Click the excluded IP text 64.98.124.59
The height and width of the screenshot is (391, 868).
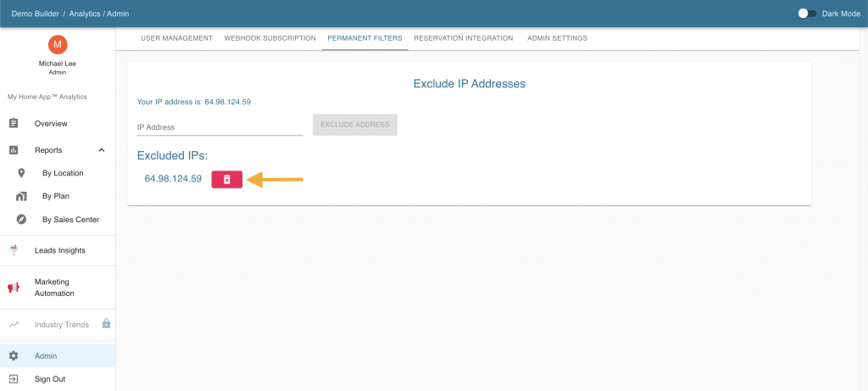click(173, 179)
